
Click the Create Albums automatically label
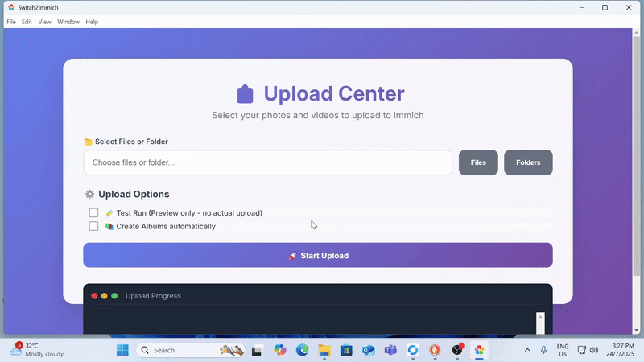point(166,227)
